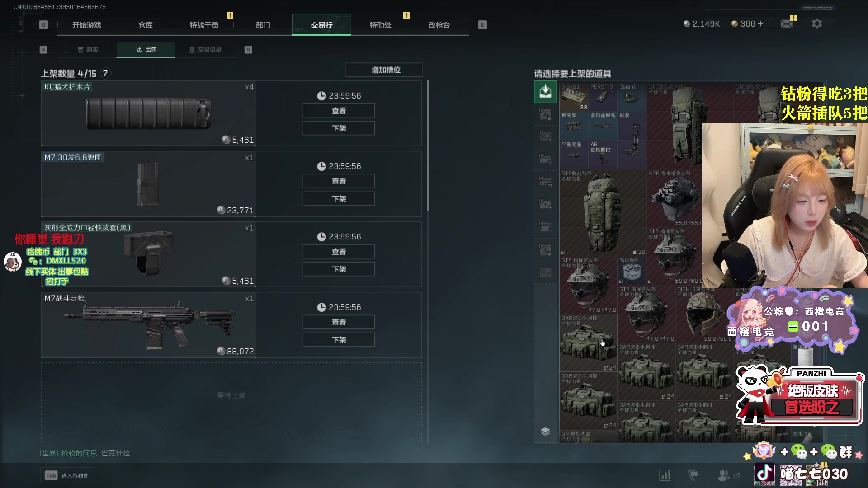Viewport: 868px width, 488px height.
Task: Click the stacked layers icon below inventory filters
Action: tap(545, 432)
